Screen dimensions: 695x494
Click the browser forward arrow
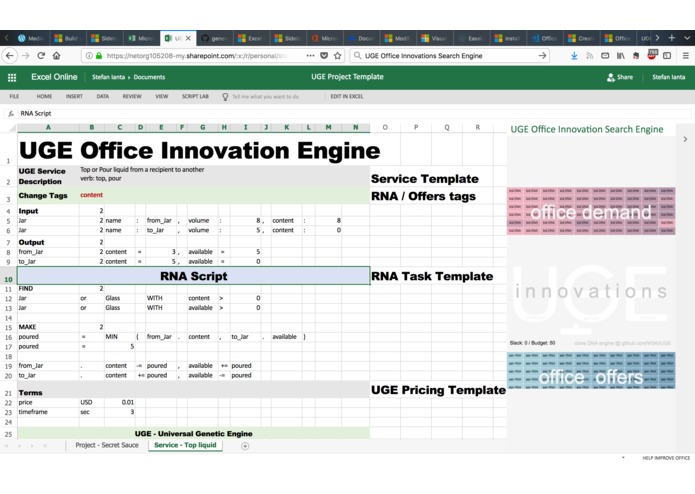[25, 56]
